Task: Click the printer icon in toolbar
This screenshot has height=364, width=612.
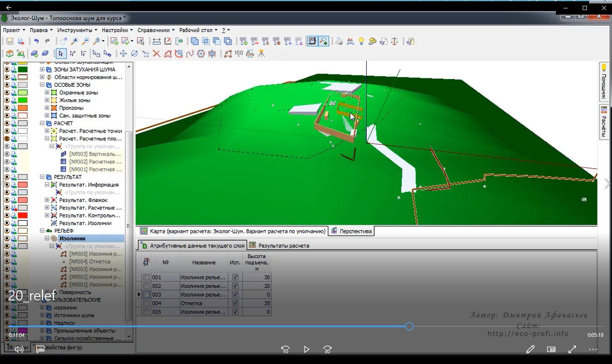Action: click(339, 41)
